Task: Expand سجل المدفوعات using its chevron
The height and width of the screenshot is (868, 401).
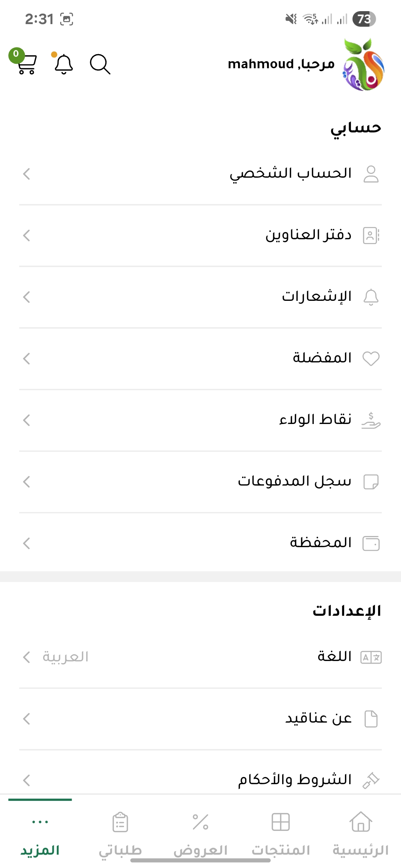Action: point(26,482)
